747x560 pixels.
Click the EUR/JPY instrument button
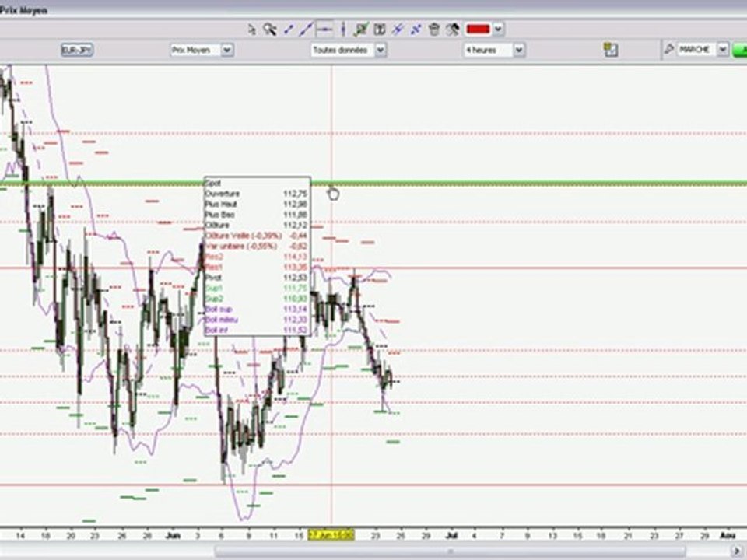click(77, 50)
